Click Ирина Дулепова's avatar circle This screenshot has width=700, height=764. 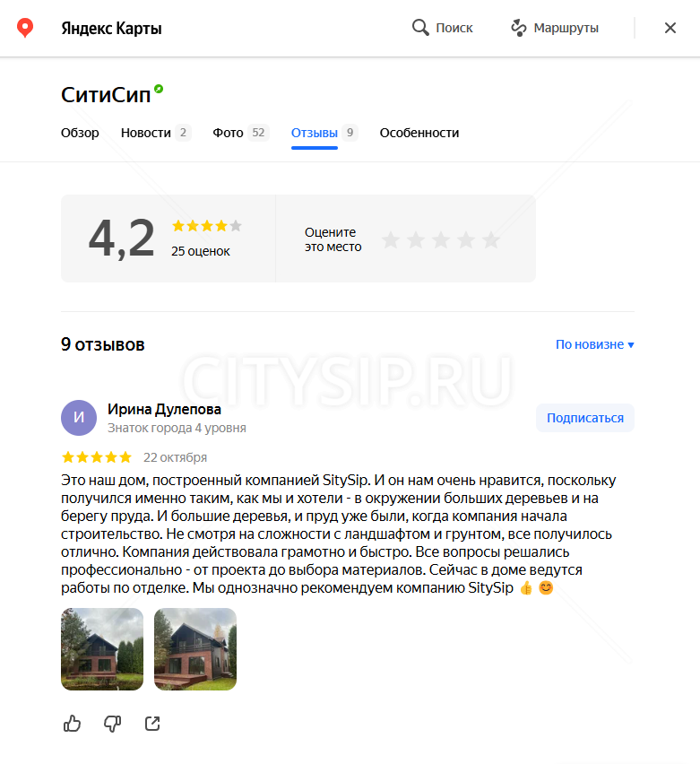(x=79, y=418)
